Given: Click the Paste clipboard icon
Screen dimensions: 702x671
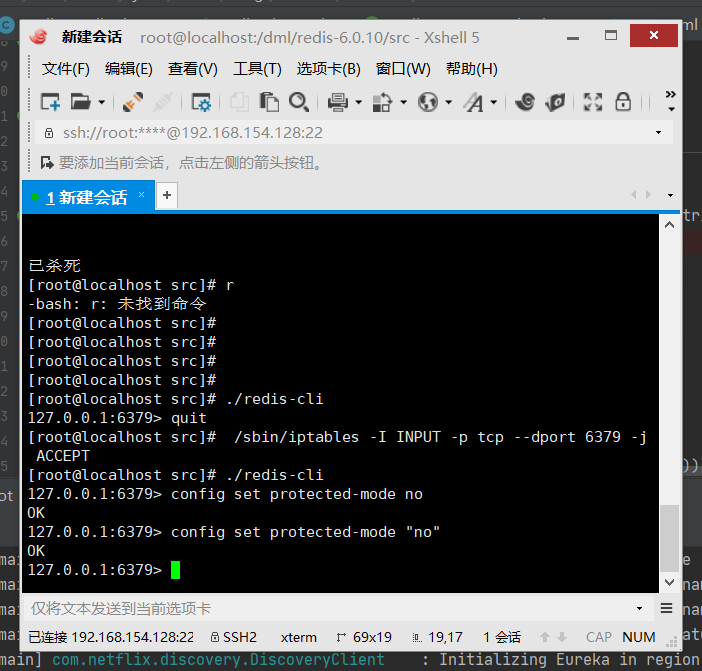Looking at the screenshot, I should point(269,102).
